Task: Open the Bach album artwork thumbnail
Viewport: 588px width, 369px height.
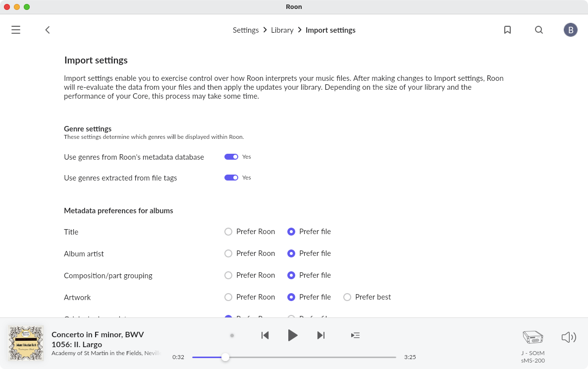Action: point(26,343)
